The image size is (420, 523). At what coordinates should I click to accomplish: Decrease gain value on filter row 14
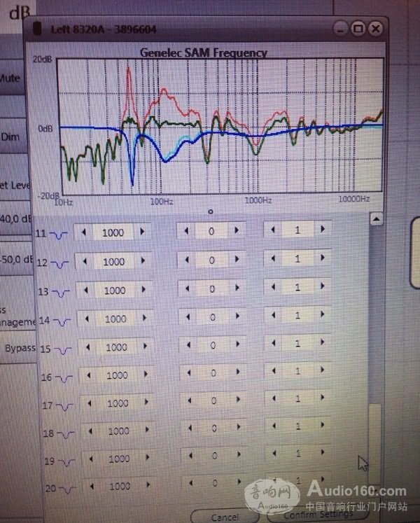click(187, 316)
